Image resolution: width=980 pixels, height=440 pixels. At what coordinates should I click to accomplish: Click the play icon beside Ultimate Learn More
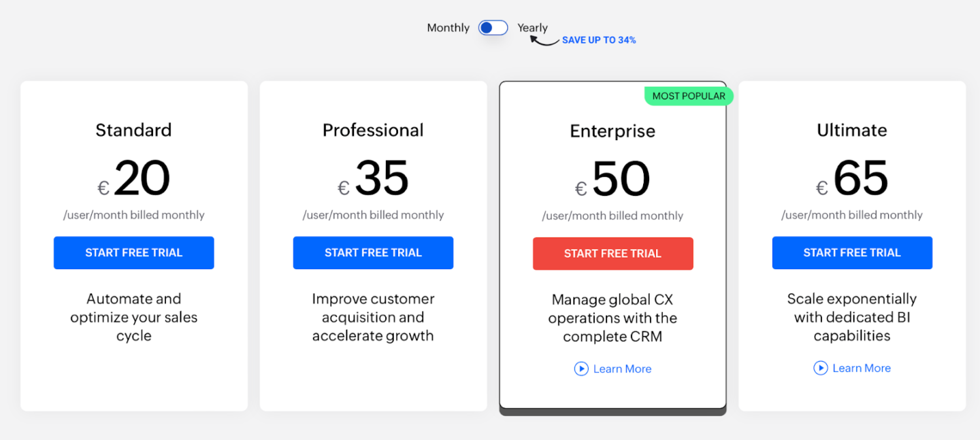click(x=821, y=368)
